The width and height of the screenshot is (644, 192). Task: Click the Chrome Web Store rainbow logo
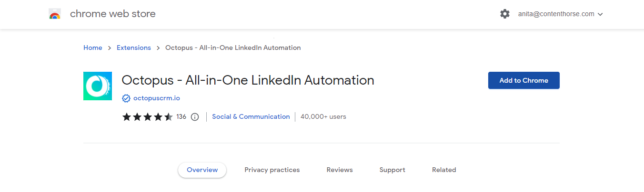click(x=55, y=14)
